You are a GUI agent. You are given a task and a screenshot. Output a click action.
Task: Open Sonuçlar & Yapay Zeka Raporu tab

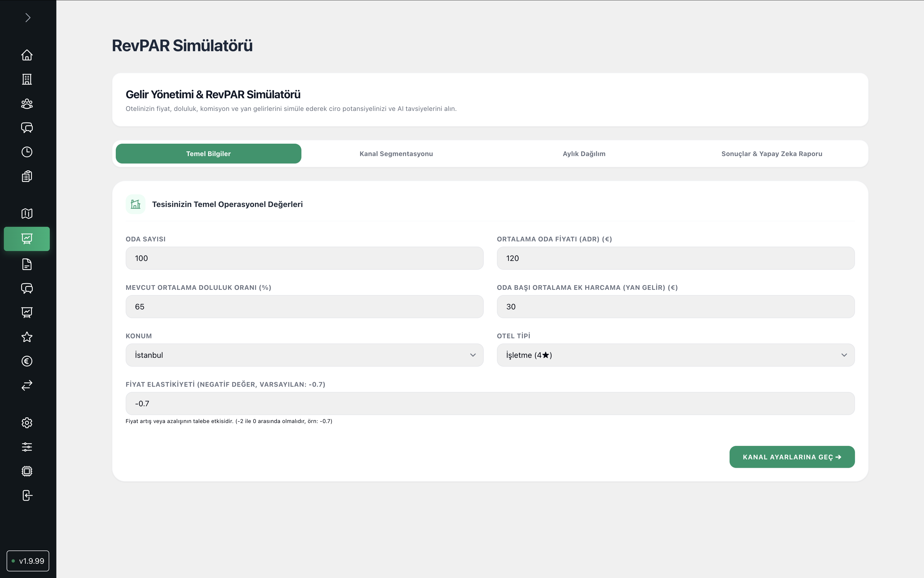click(x=772, y=154)
